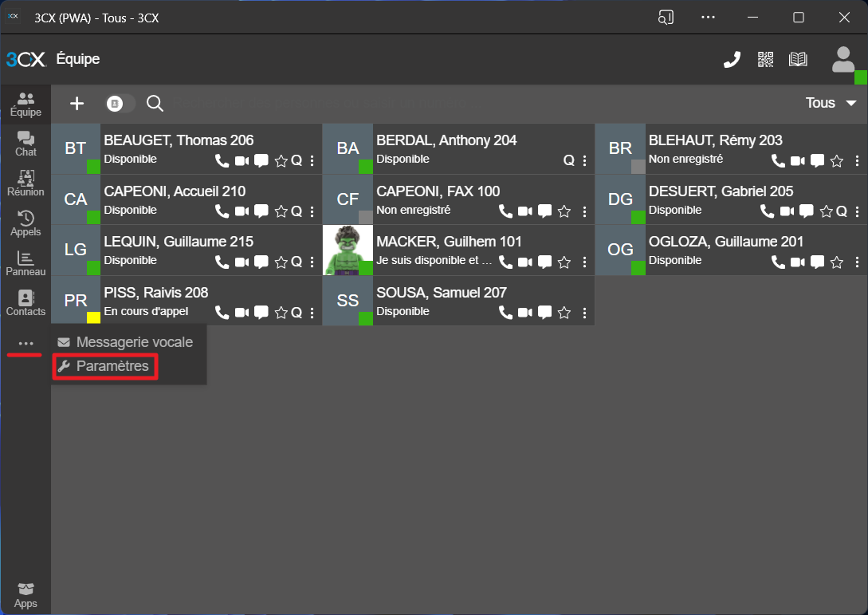The width and height of the screenshot is (868, 615).
Task: Click the search magnifier icon
Action: tap(155, 103)
